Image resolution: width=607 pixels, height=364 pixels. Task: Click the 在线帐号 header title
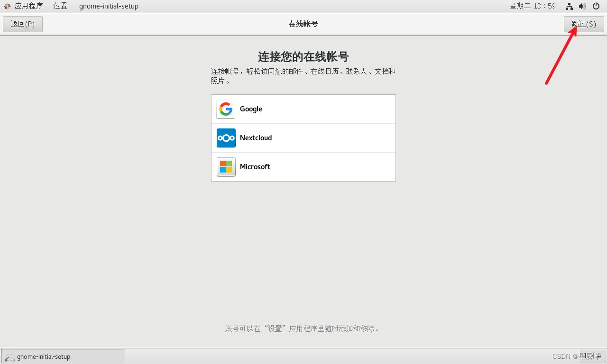tap(303, 24)
